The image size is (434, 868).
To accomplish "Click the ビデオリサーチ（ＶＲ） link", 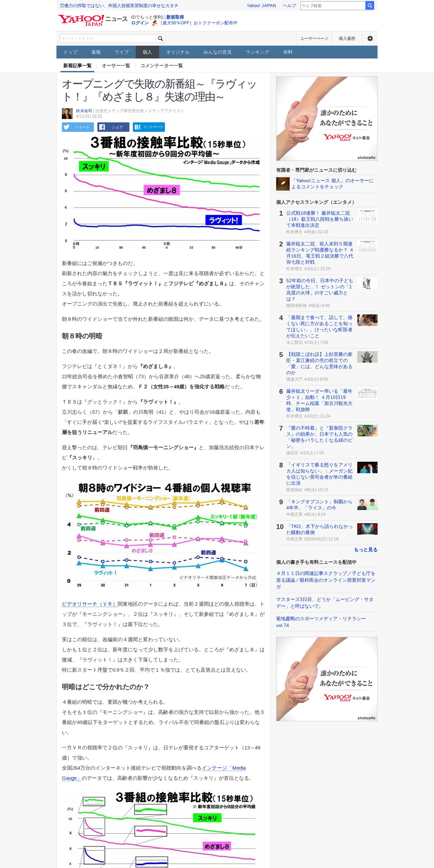I will (x=90, y=604).
